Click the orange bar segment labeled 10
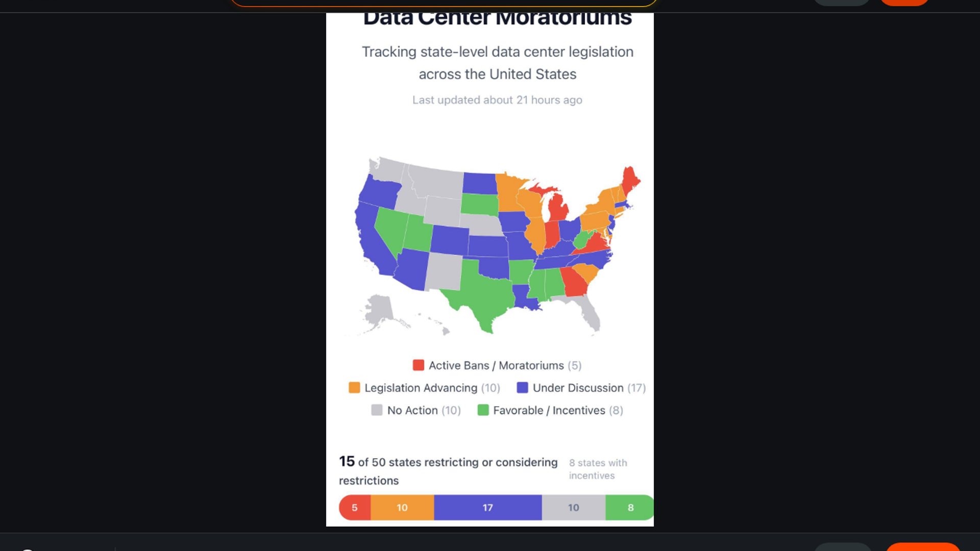The height and width of the screenshot is (551, 980). (402, 508)
